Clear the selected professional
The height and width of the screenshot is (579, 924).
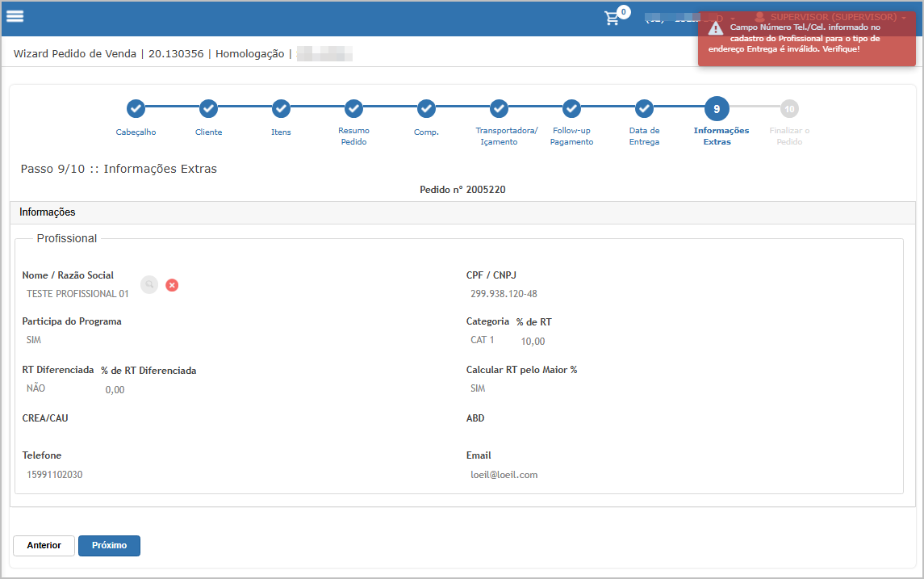(x=172, y=285)
